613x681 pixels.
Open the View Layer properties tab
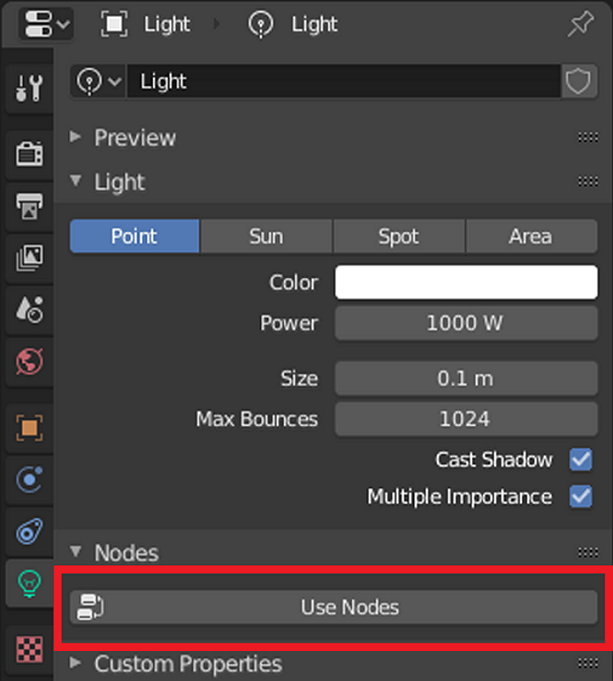(29, 258)
